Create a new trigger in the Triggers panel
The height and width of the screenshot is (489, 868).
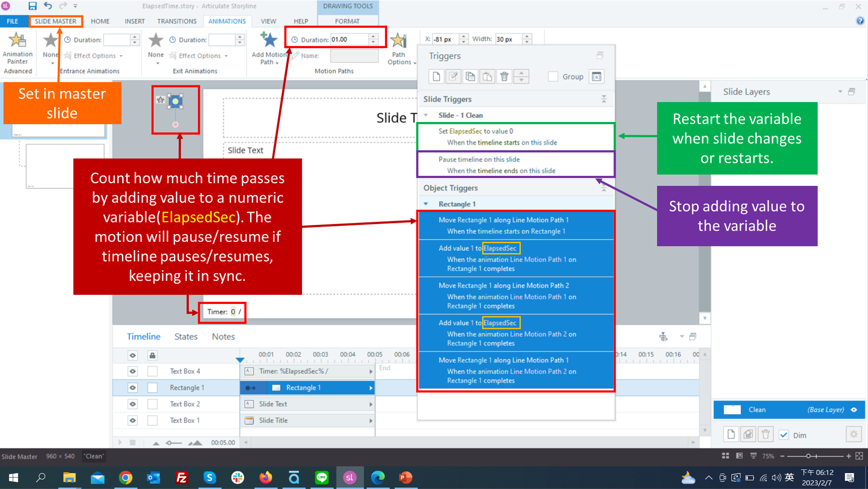436,76
